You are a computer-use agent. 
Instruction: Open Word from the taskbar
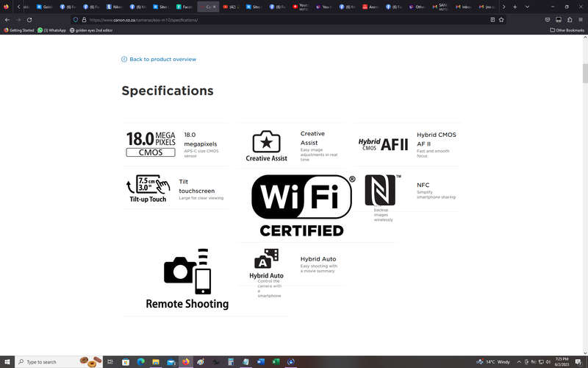[x=261, y=362]
